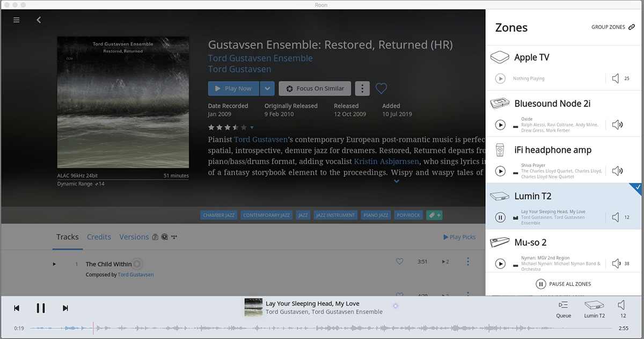Select the Jazz genre tag
Screen dimensions: 644x339
point(303,215)
